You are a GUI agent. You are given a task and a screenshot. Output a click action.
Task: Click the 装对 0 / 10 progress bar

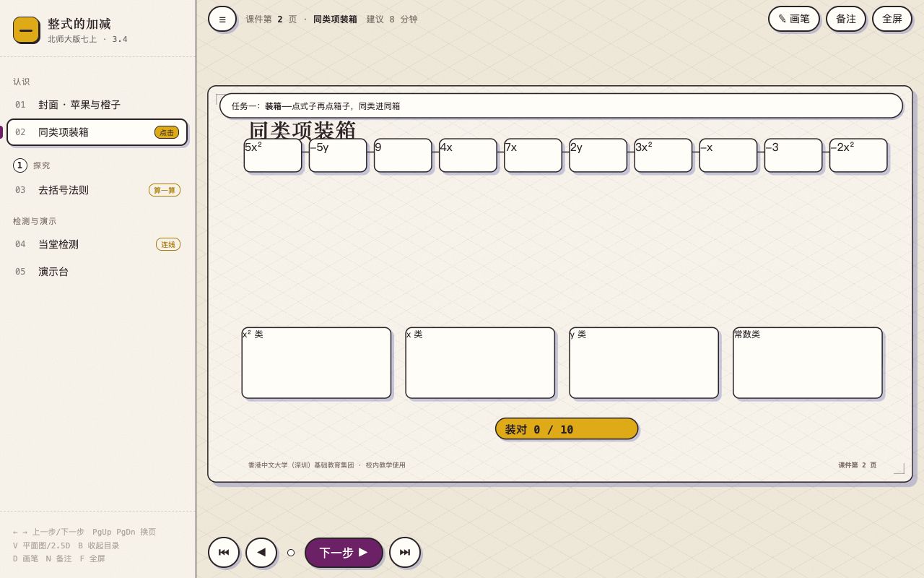coord(567,428)
